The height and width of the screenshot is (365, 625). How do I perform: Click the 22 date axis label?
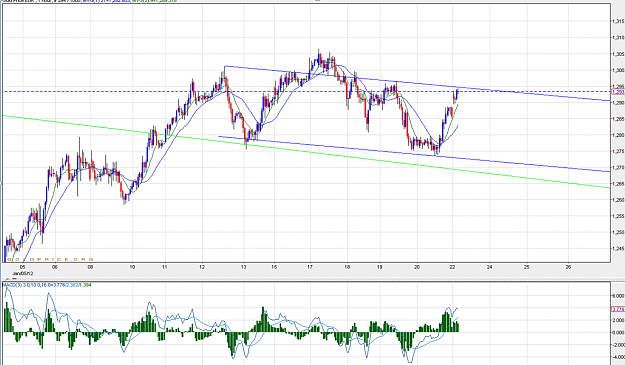click(452, 267)
